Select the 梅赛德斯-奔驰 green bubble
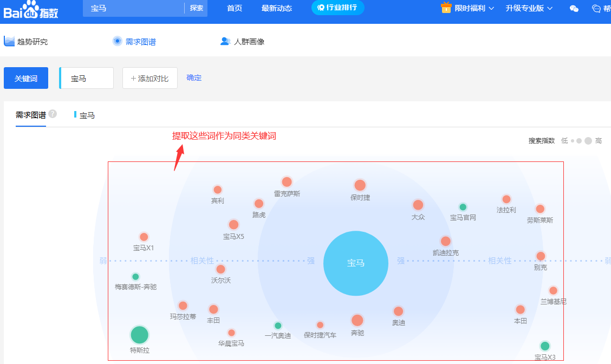The image size is (611, 364). click(135, 277)
